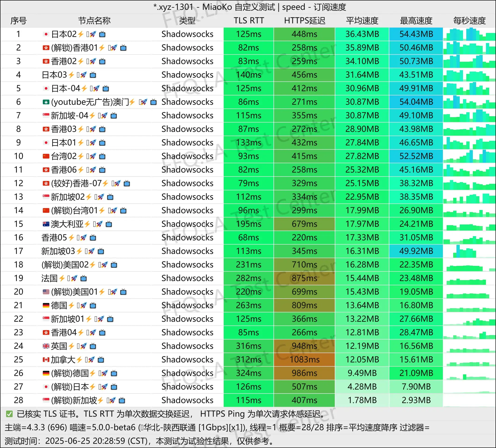
Task: Click the lightning bolt icon in the 香港02 row
Action: tap(81, 61)
